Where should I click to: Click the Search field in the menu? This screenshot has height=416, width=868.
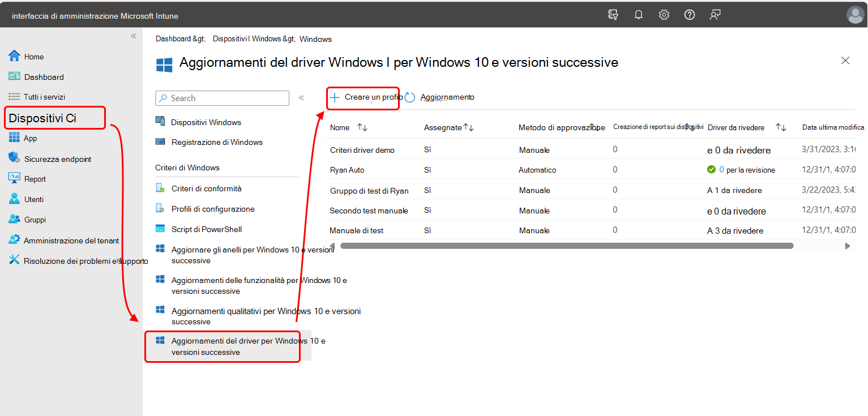222,98
